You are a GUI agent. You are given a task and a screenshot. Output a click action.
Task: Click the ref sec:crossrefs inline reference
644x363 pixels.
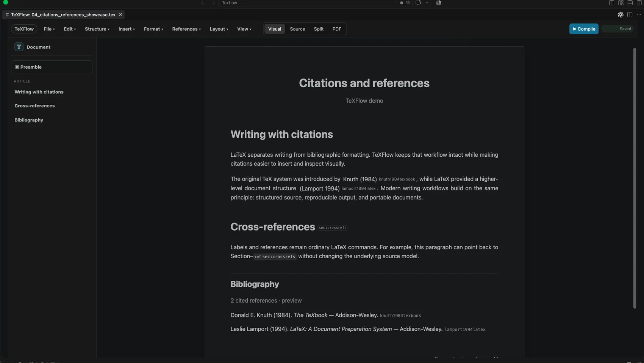pos(275,256)
